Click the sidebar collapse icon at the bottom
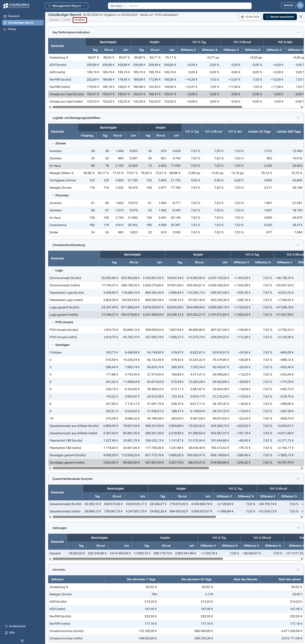The width and height of the screenshot is (305, 644). point(22,640)
